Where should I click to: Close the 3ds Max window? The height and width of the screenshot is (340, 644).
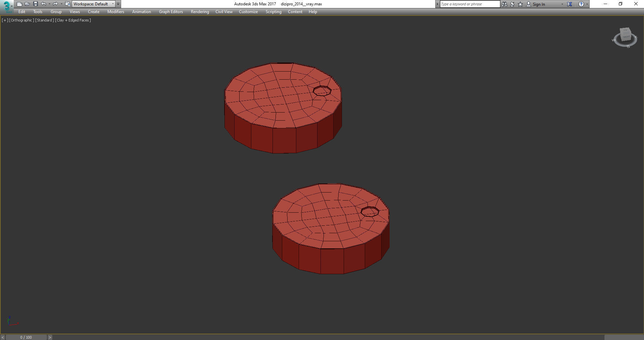[636, 4]
